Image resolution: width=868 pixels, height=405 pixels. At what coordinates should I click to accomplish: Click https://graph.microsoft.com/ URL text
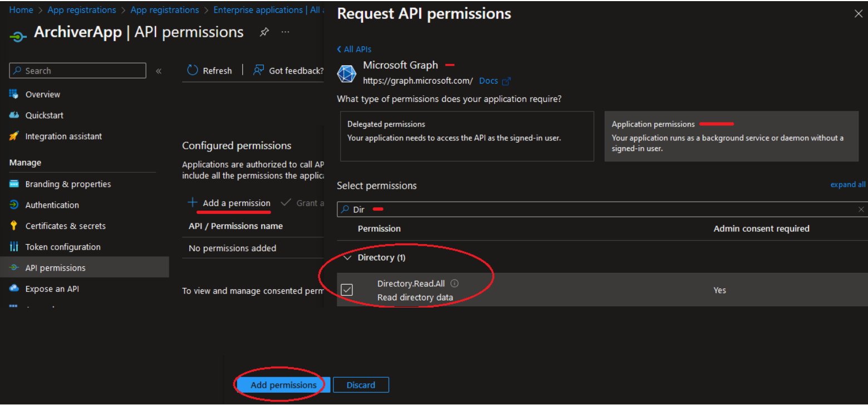(418, 81)
